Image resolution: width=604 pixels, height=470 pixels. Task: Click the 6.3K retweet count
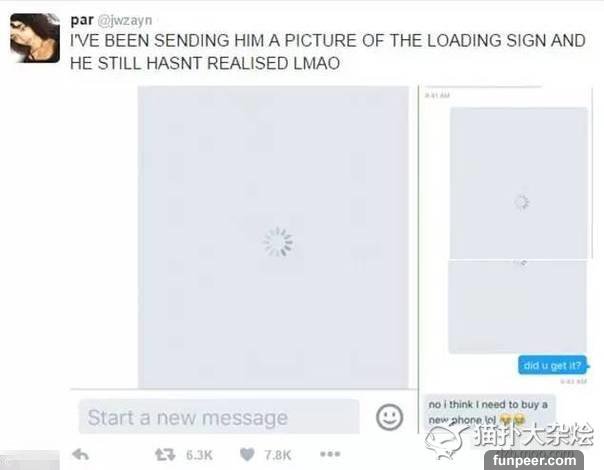tap(199, 455)
